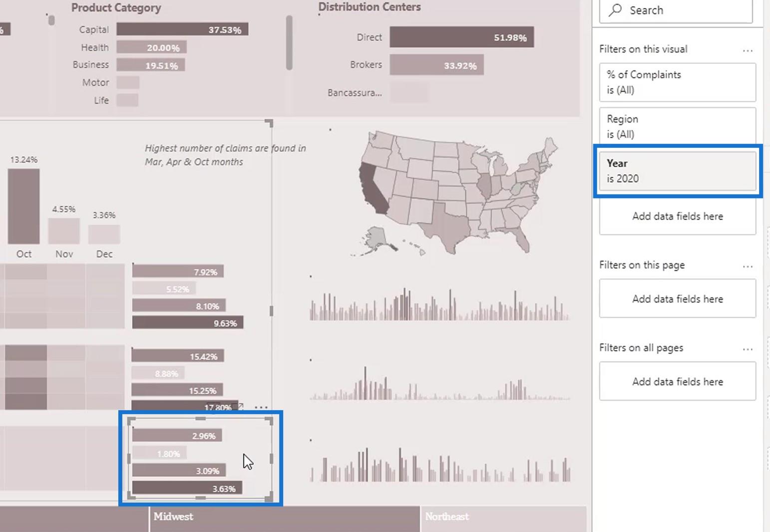
Task: Select the Direct 51.98% bar
Action: [462, 37]
